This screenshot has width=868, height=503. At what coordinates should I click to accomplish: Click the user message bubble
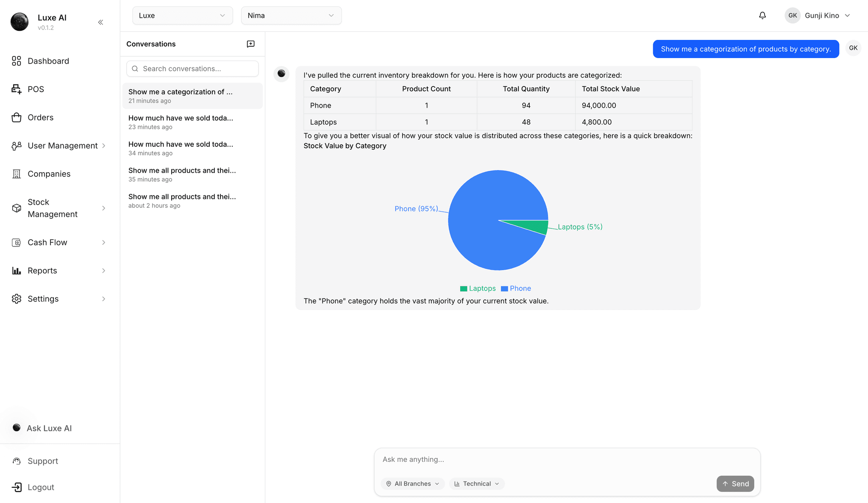click(x=746, y=49)
